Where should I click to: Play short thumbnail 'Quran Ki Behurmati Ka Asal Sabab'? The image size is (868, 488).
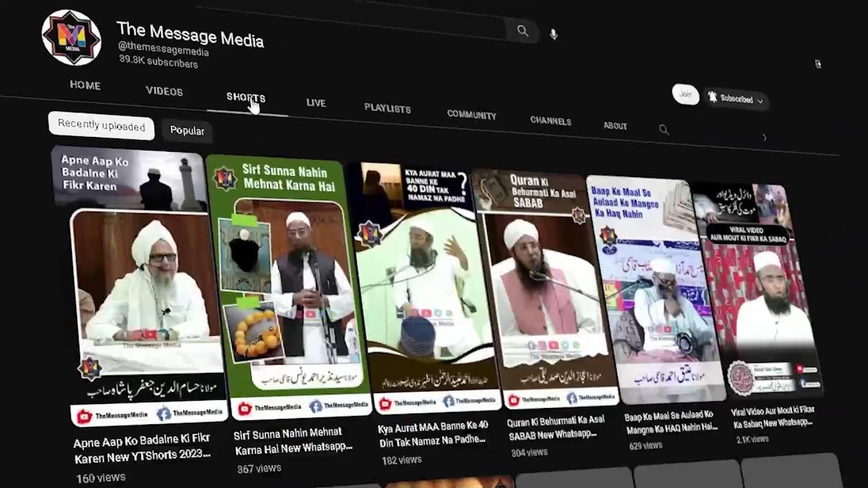point(546,288)
